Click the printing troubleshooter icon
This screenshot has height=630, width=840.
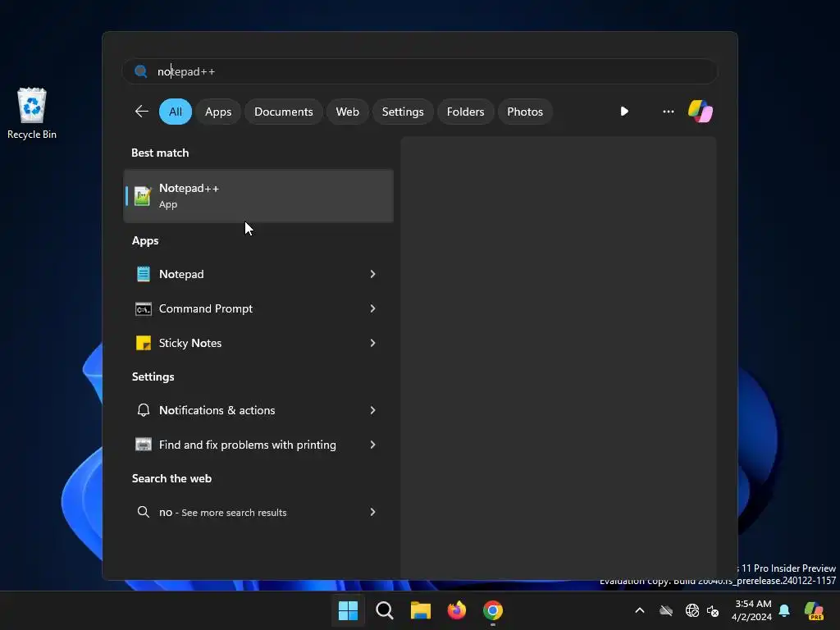(x=143, y=445)
